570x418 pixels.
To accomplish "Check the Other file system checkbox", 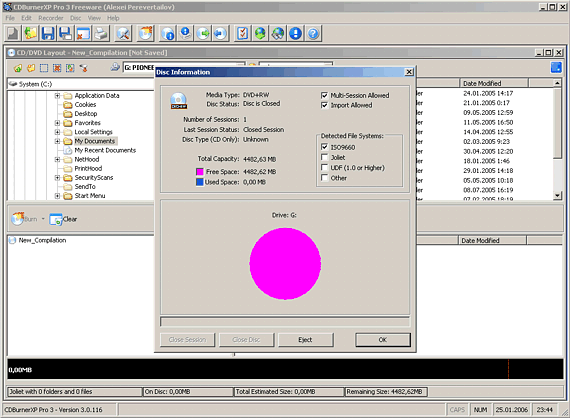I will pos(324,178).
